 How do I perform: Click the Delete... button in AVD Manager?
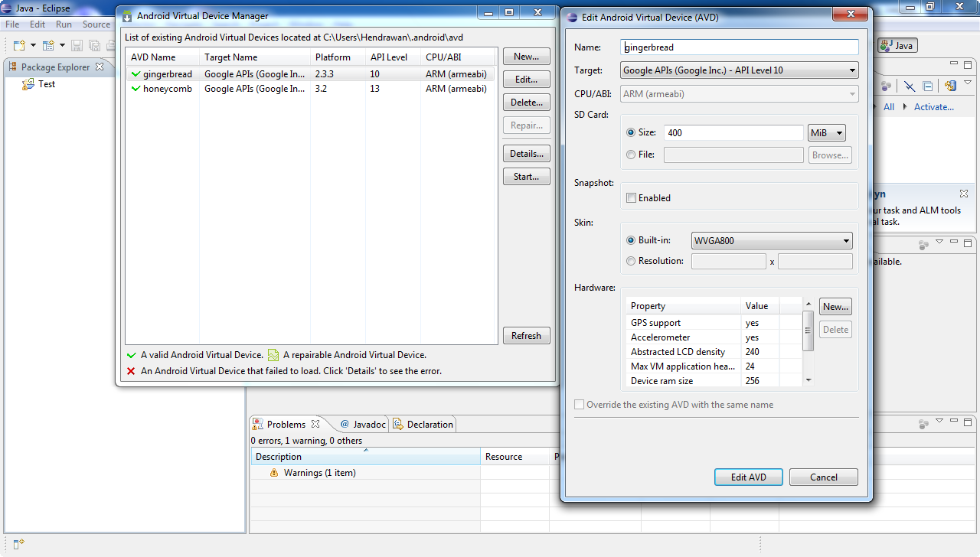click(x=527, y=103)
